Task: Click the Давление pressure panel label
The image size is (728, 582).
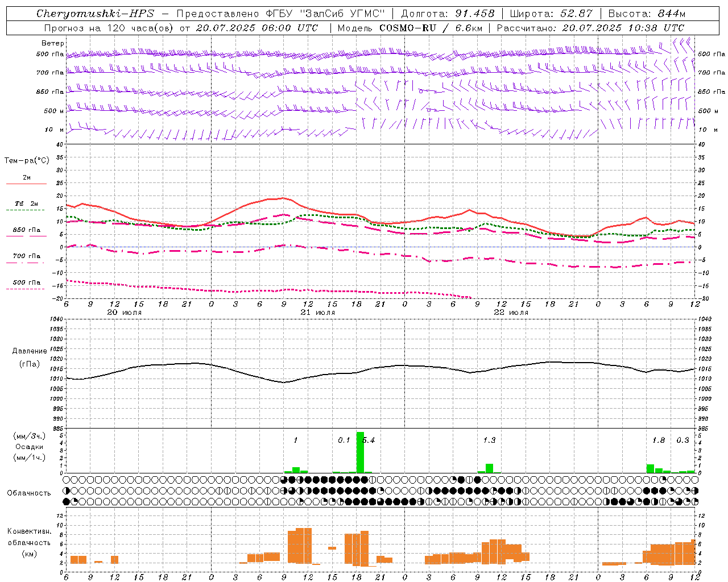Action: point(30,351)
